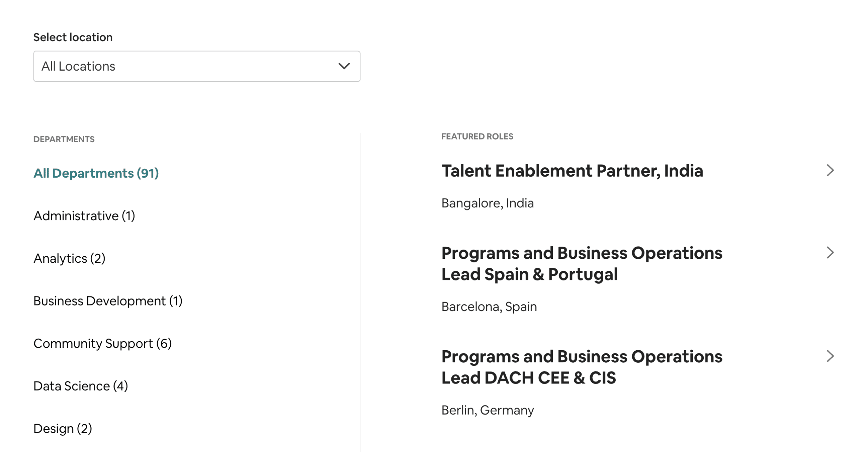Click arrow next to Talent Enablement Partner

[830, 171]
